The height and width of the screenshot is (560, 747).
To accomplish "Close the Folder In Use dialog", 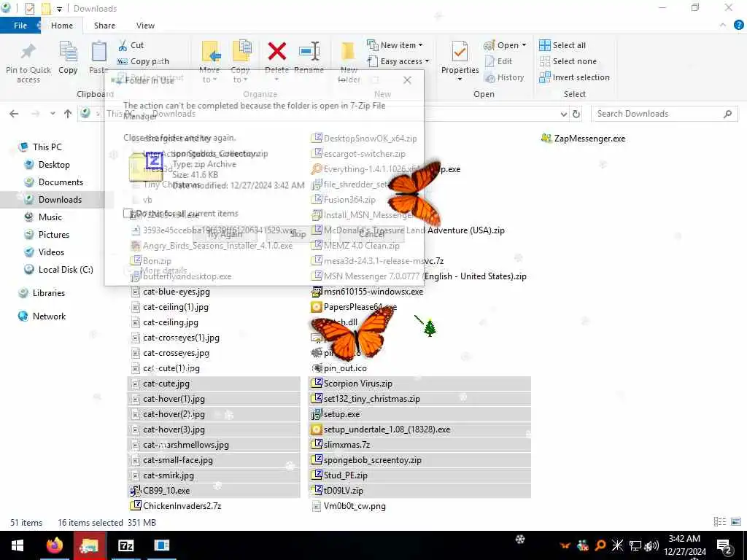I will (x=407, y=80).
